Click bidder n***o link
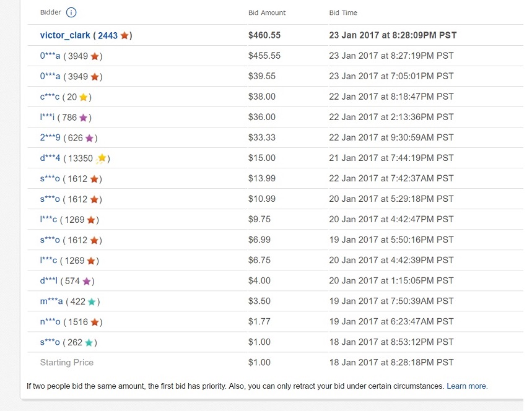This screenshot has height=411, width=532. click(x=50, y=322)
